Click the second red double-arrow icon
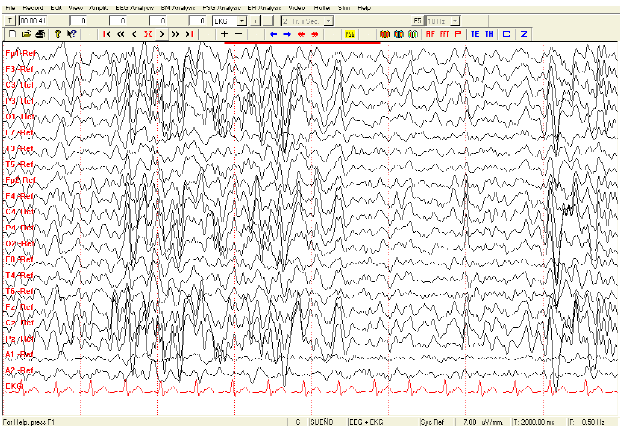Viewport: 623px width, 430px height. pos(315,34)
